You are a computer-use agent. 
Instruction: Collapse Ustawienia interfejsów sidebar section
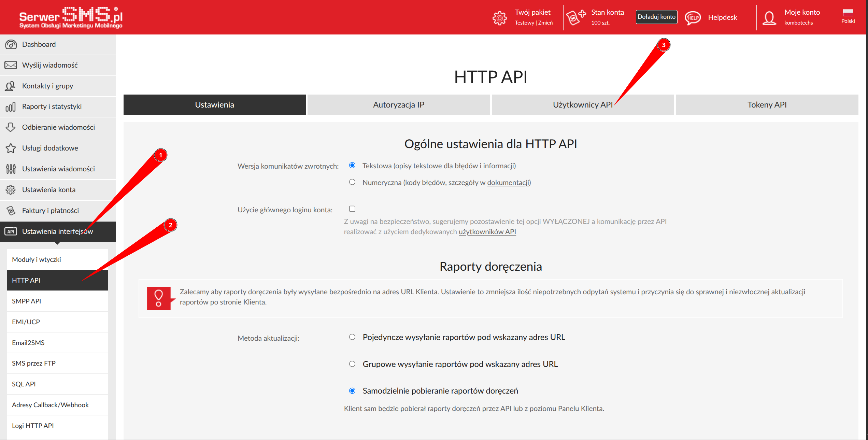tap(57, 231)
